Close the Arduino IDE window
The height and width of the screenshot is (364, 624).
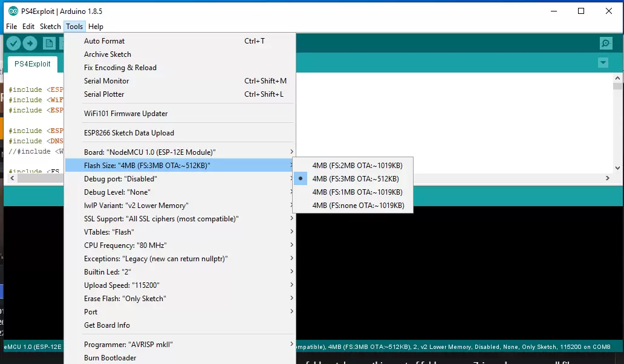coord(609,11)
